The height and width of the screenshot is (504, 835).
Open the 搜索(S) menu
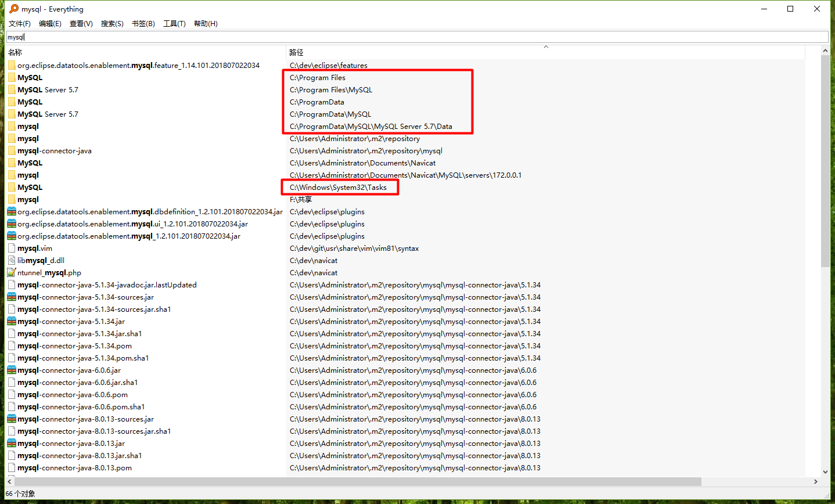coord(112,23)
